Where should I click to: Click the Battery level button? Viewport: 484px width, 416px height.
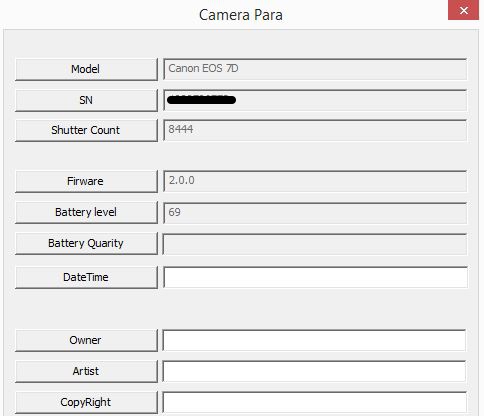point(86,212)
